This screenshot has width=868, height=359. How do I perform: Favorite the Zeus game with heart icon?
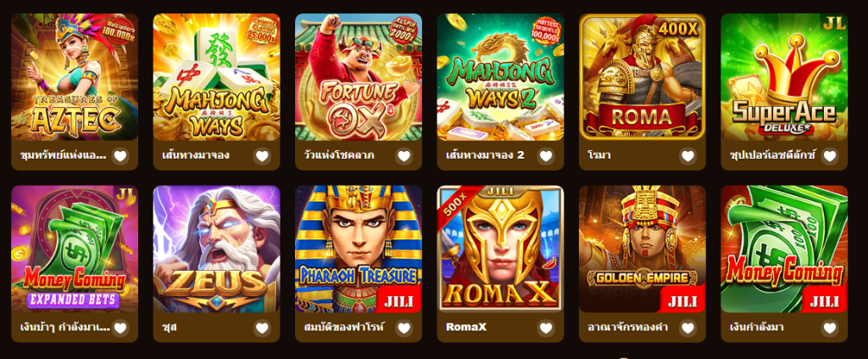click(x=262, y=328)
